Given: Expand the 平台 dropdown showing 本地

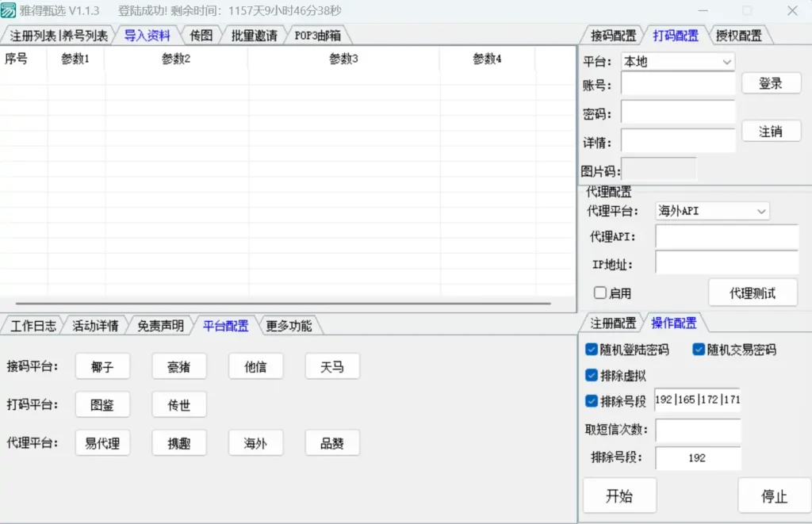Looking at the screenshot, I should pos(677,62).
